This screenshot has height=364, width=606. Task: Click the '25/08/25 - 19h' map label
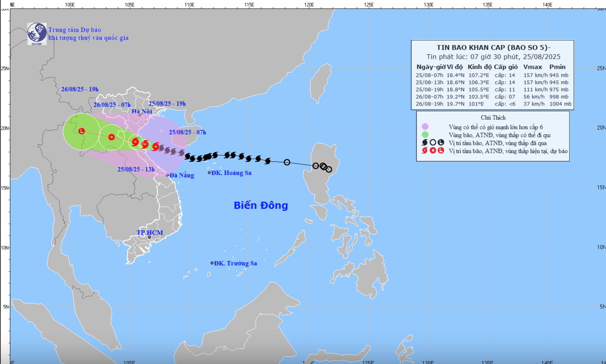(x=167, y=104)
